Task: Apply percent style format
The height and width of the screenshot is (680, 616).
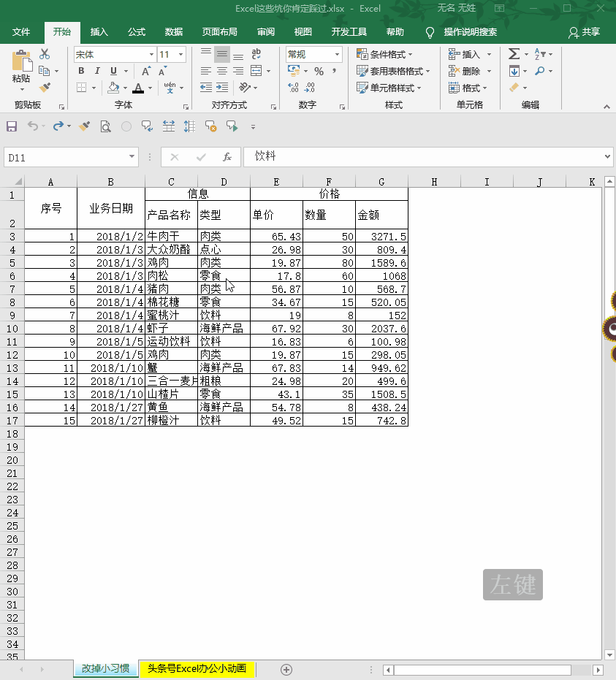Action: (319, 71)
